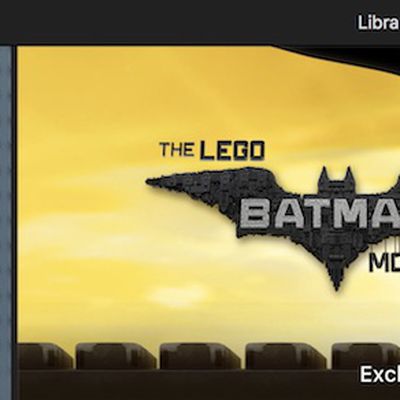Click the partially visible 'Excl' label
This screenshot has height=400, width=400.
[380, 374]
